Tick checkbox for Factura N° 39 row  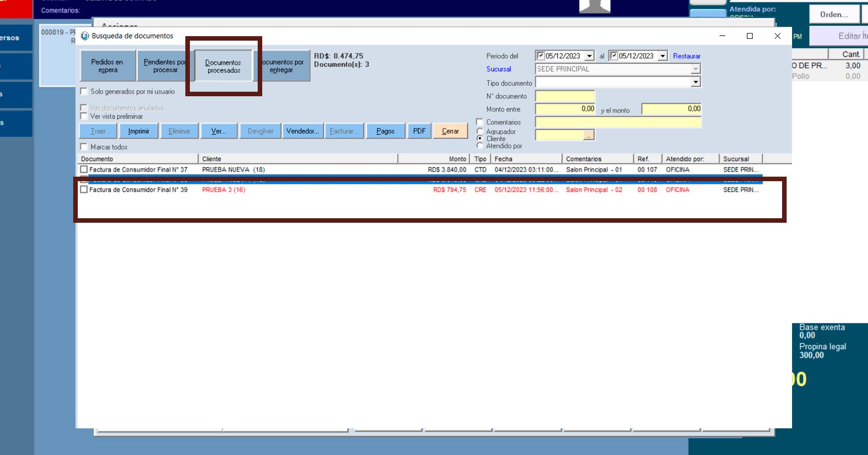[84, 190]
